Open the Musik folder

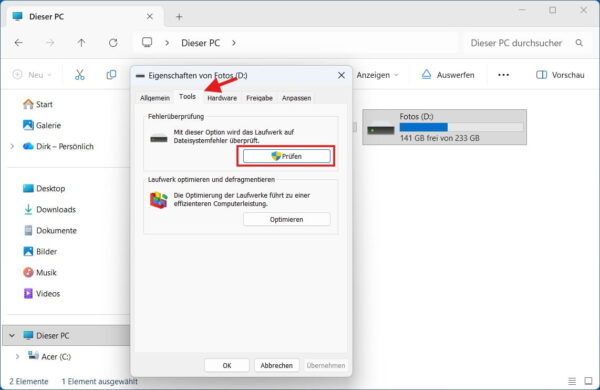(x=40, y=273)
